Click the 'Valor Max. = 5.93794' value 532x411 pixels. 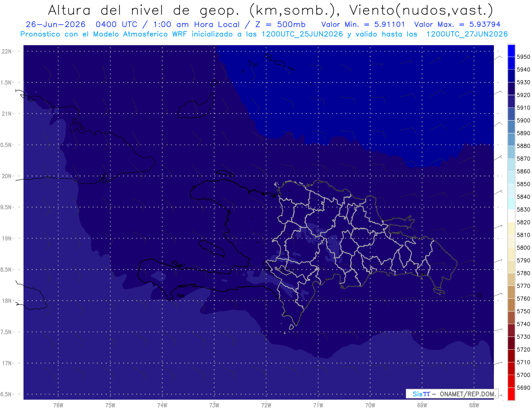pyautogui.click(x=457, y=24)
